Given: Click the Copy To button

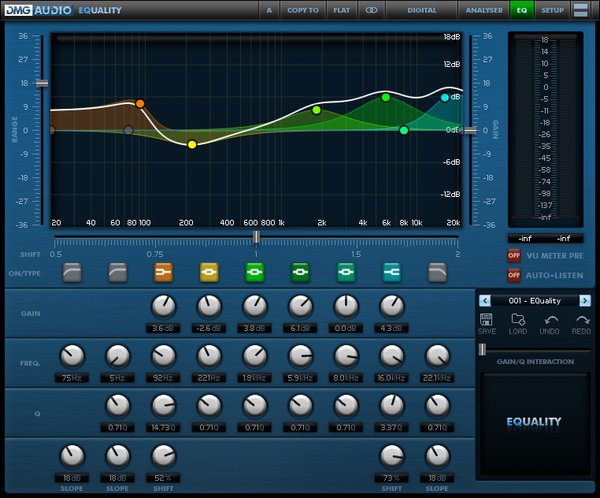Looking at the screenshot, I should 303,10.
